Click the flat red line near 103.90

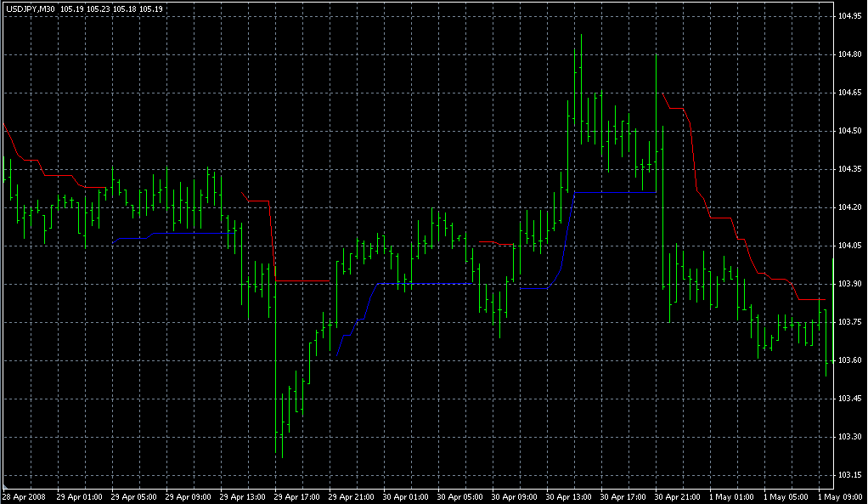pos(302,280)
